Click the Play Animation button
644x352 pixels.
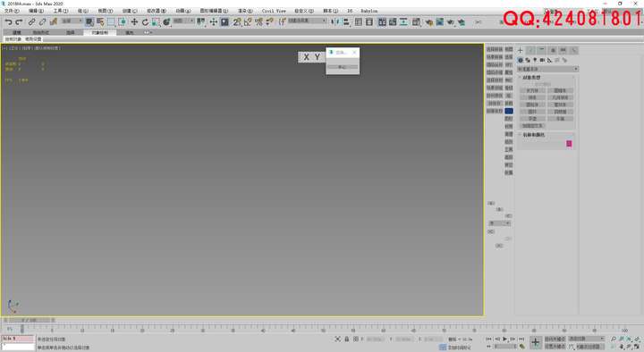(505, 339)
